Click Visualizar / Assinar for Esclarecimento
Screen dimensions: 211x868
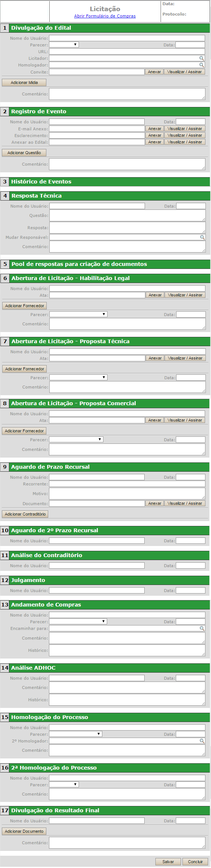[x=185, y=136]
